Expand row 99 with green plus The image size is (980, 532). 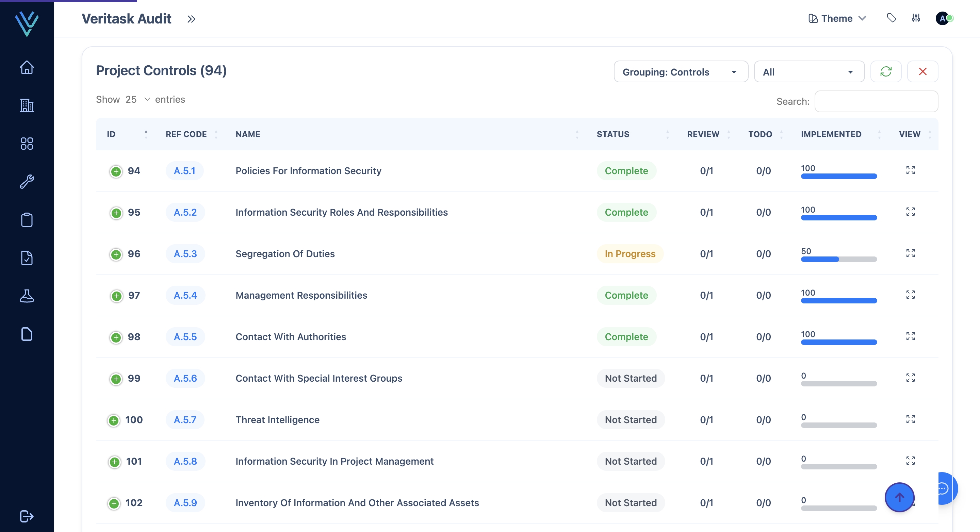(x=116, y=379)
